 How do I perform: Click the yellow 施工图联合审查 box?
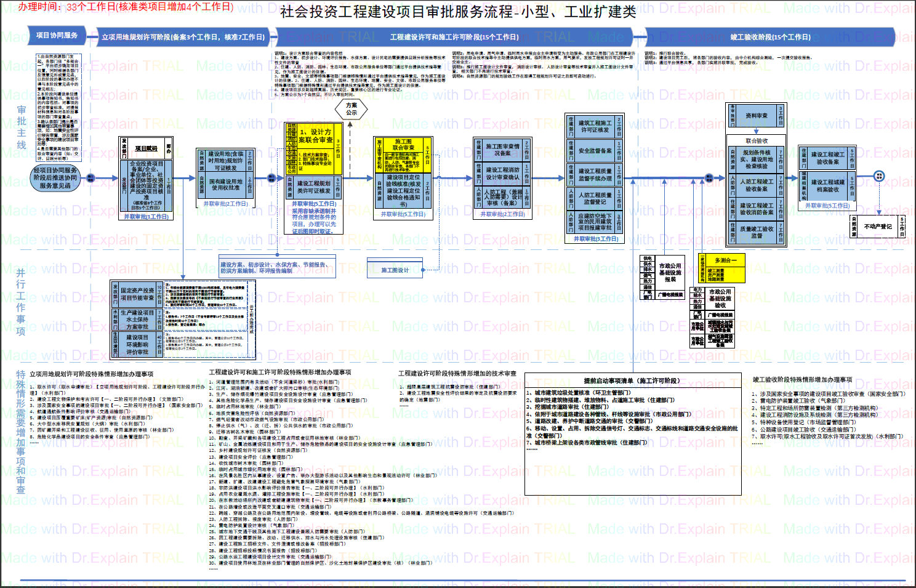pyautogui.click(x=403, y=156)
